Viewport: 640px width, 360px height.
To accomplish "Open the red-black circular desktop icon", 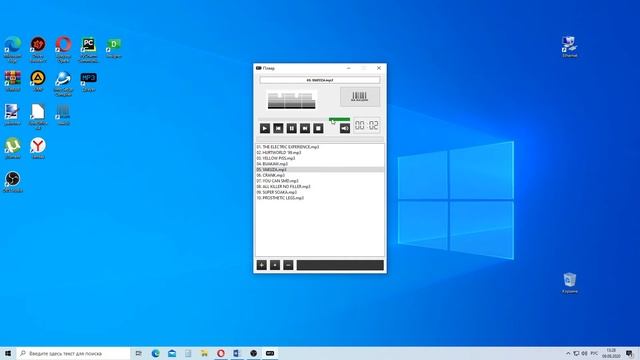I will (x=38, y=49).
